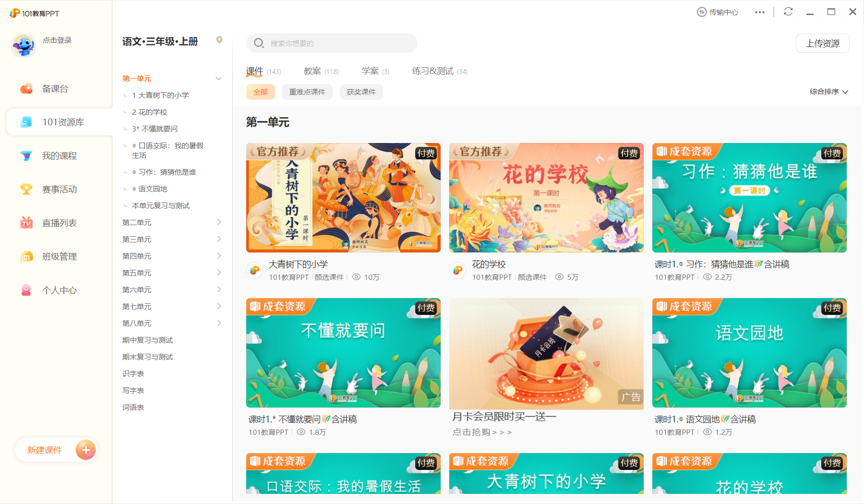
Task: Open the three-dot more options menu
Action: click(x=759, y=12)
